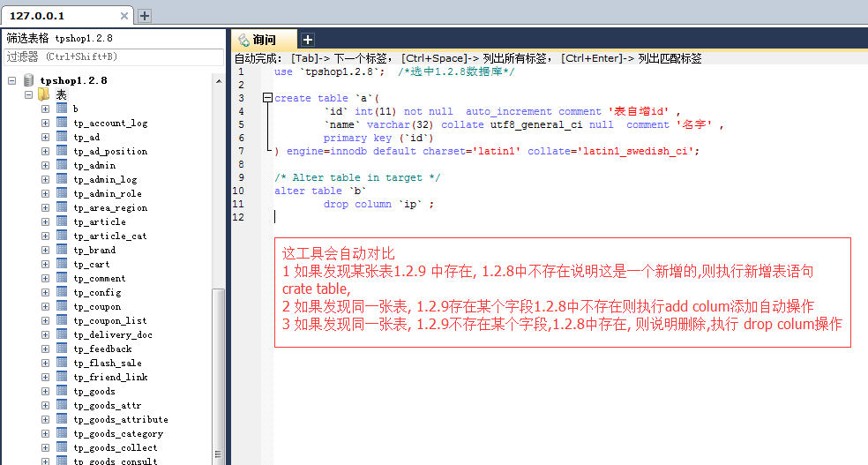Add a new query tab with plus icon
The height and width of the screenshot is (465, 868).
(x=308, y=40)
